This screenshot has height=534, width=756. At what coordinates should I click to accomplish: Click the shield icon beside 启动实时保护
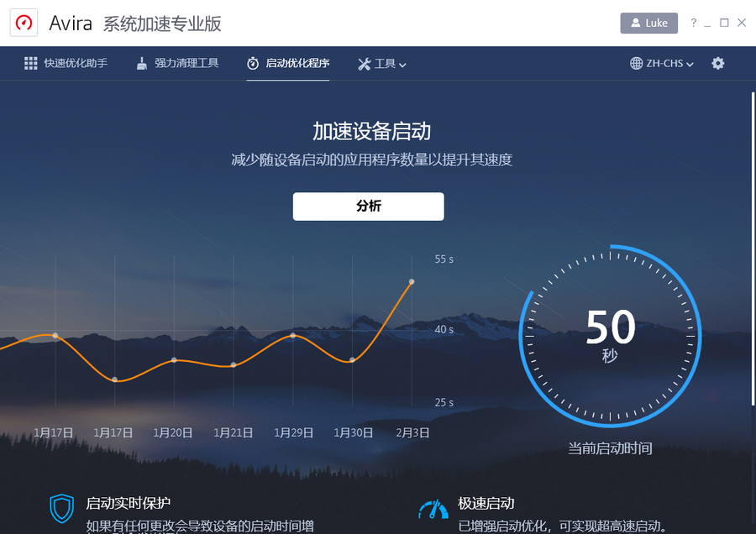(x=62, y=507)
